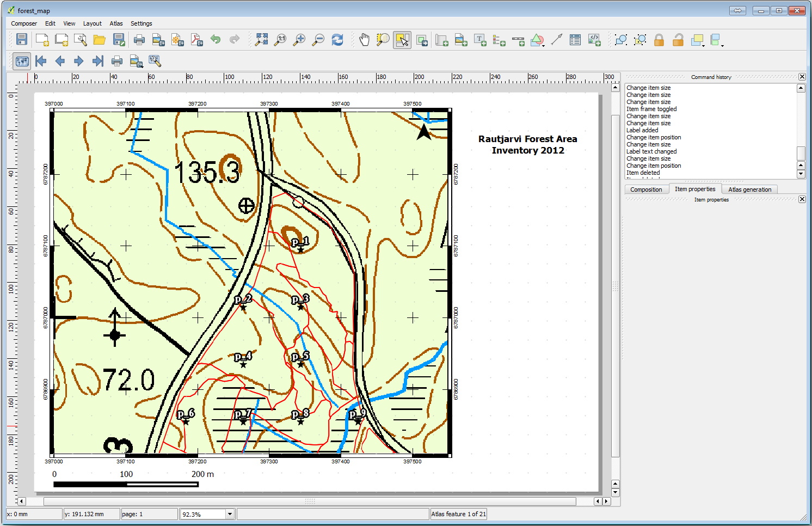Activate the Pan composer tool
Image resolution: width=812 pixels, height=526 pixels.
365,39
